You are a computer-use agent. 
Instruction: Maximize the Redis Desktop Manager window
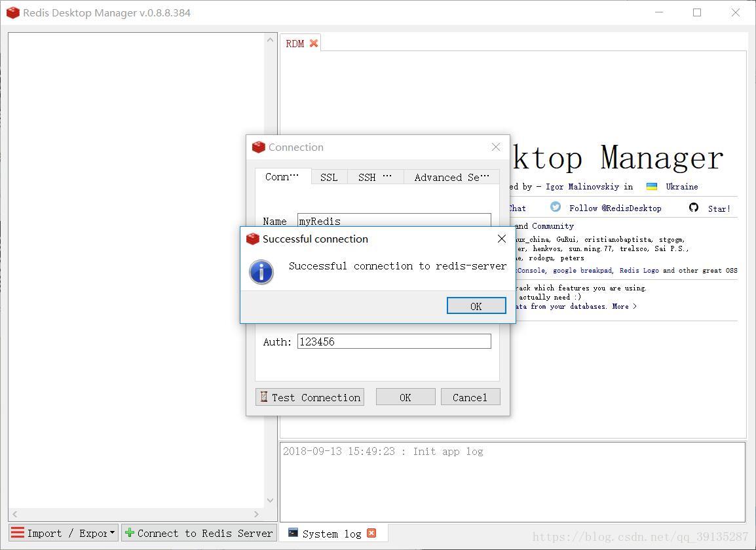(x=696, y=12)
